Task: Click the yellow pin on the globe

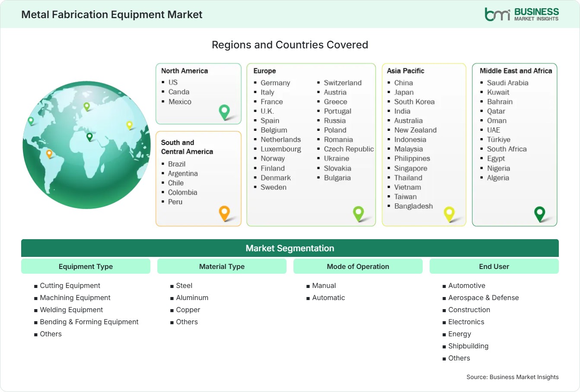Action: (129, 125)
